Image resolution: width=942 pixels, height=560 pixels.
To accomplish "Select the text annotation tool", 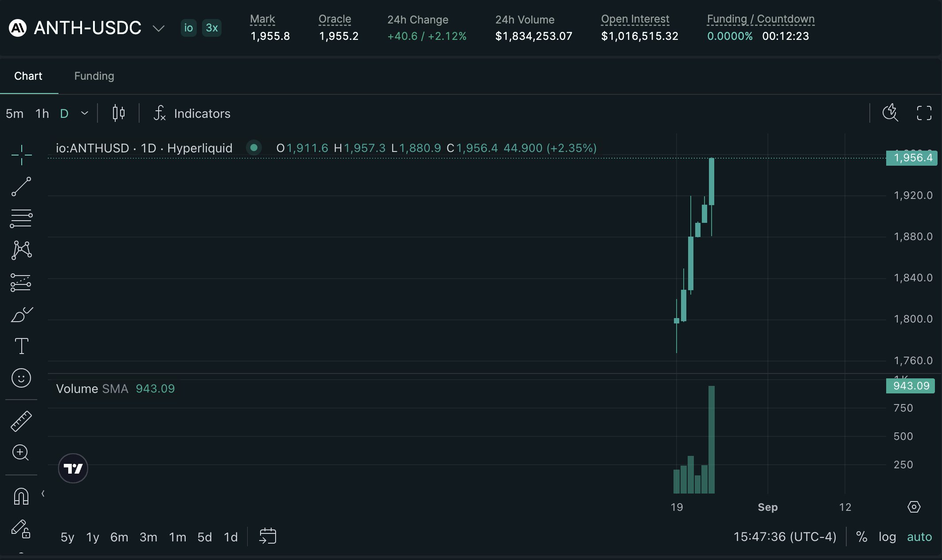I will coord(21,346).
